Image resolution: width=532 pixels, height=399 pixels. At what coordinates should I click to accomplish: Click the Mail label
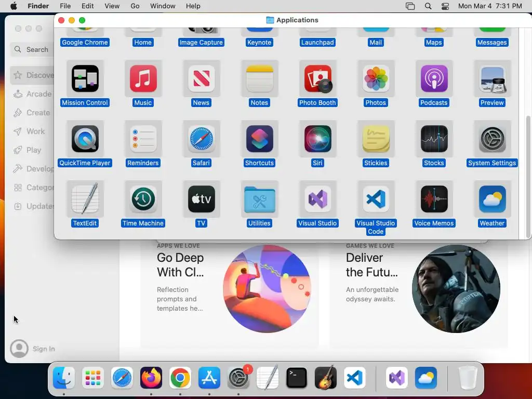pyautogui.click(x=376, y=43)
